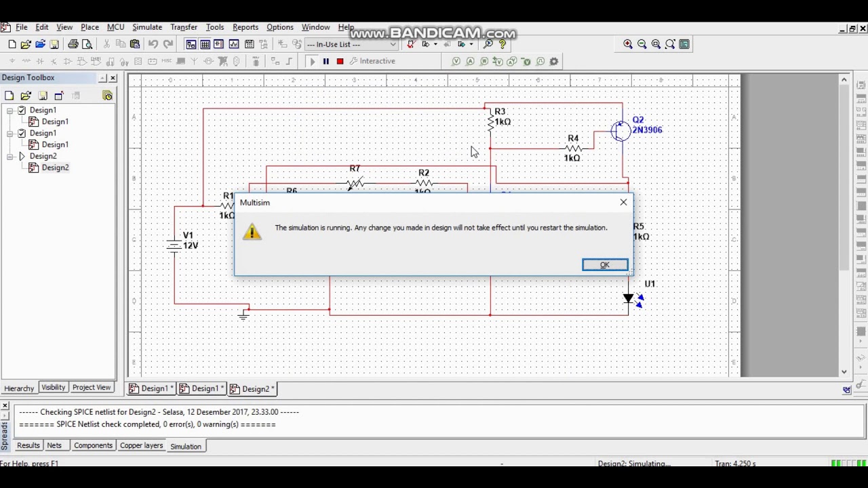Create a new design with the blank page icon

[12, 44]
